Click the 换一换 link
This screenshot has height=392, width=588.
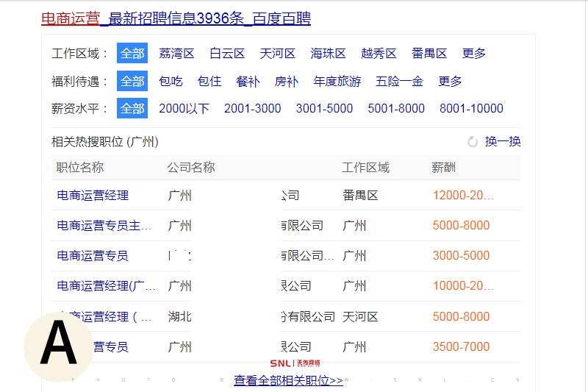pos(503,141)
